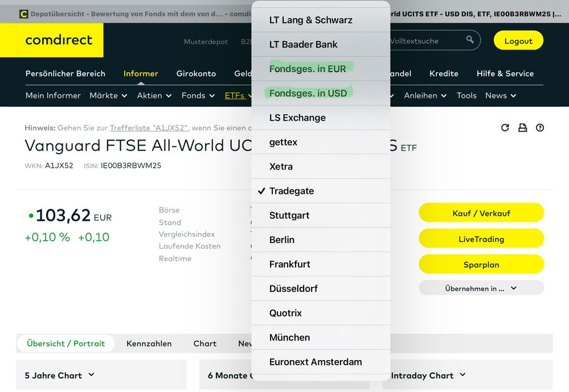Viewport: 569px width, 392px height.
Task: Click the search magnifier icon
Action: pos(470,39)
